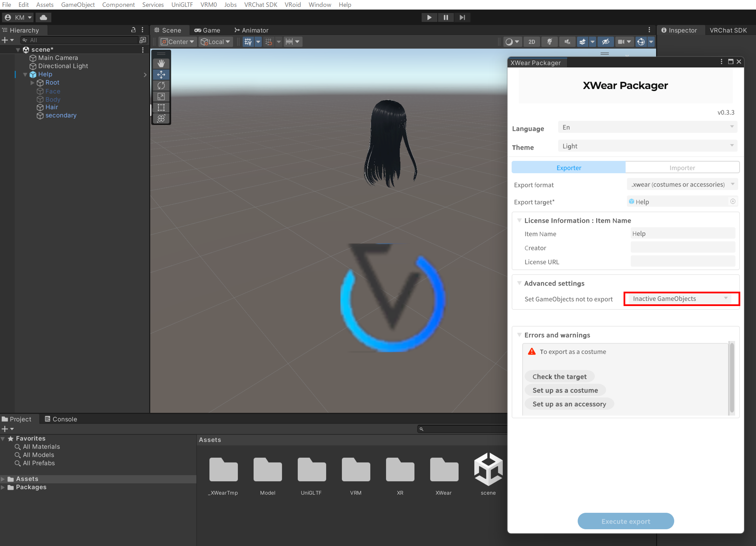Select the Scale tool

161,96
